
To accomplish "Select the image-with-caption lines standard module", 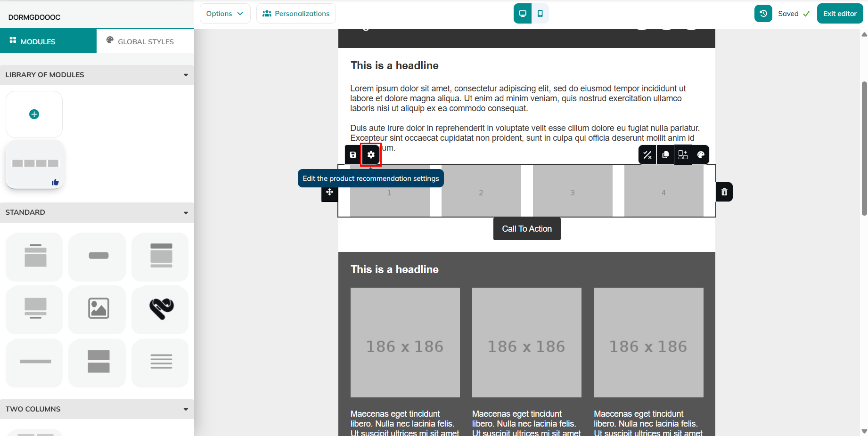I will (x=34, y=309).
